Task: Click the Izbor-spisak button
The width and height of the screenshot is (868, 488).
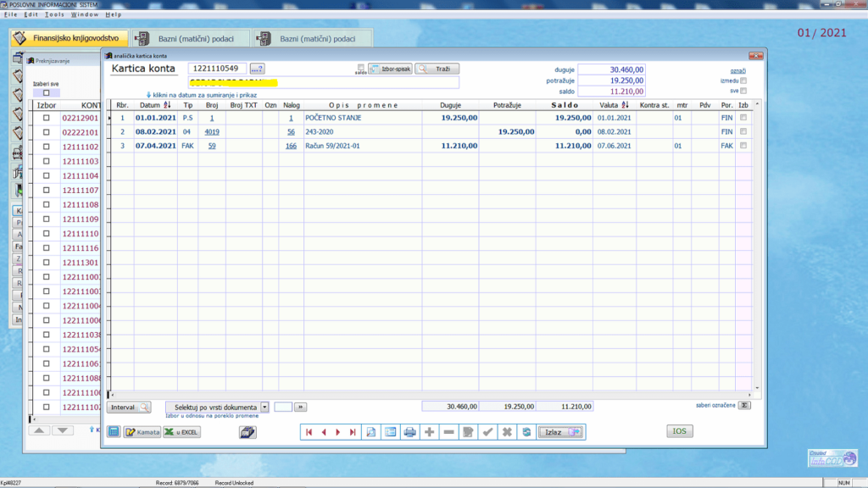Action: 390,69
